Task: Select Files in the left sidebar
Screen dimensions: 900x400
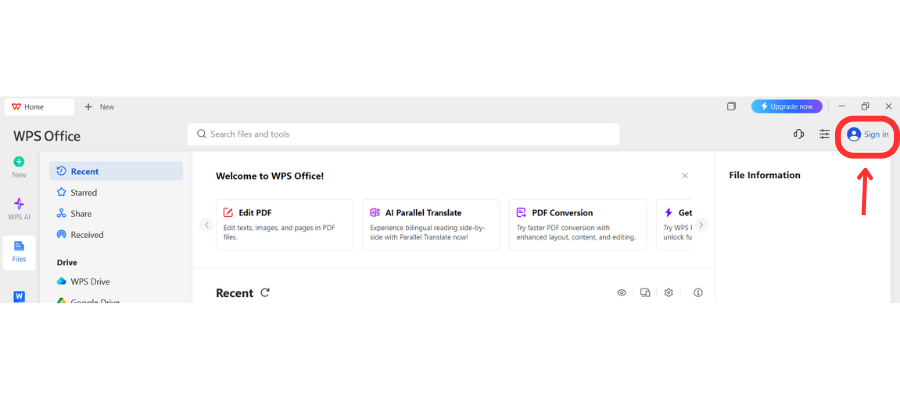Action: 19,253
